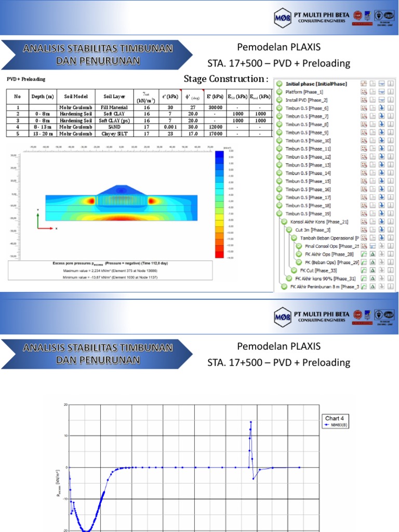The height and width of the screenshot is (532, 399).
Task: Click the MOB hexagon logo on the top slide
Action: click(x=283, y=18)
